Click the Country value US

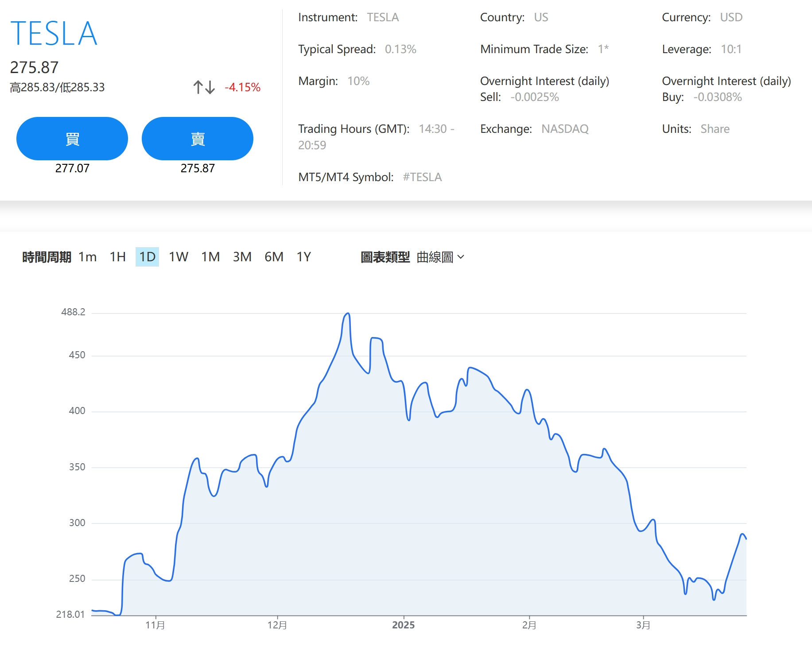pos(541,17)
